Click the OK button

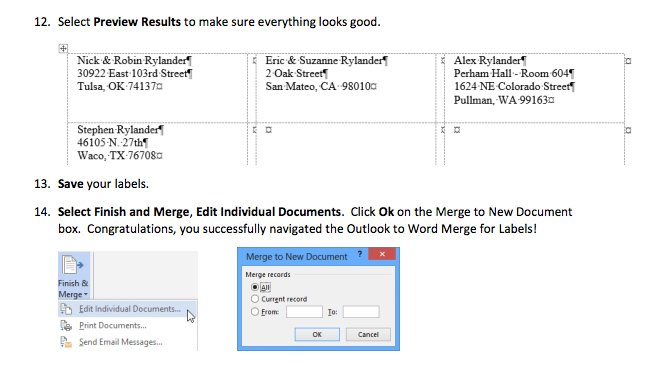coord(317,335)
